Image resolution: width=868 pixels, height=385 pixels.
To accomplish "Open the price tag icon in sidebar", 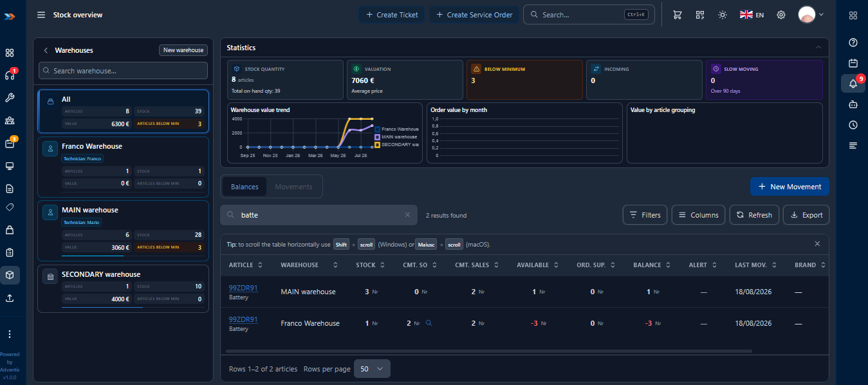I will tap(10, 207).
